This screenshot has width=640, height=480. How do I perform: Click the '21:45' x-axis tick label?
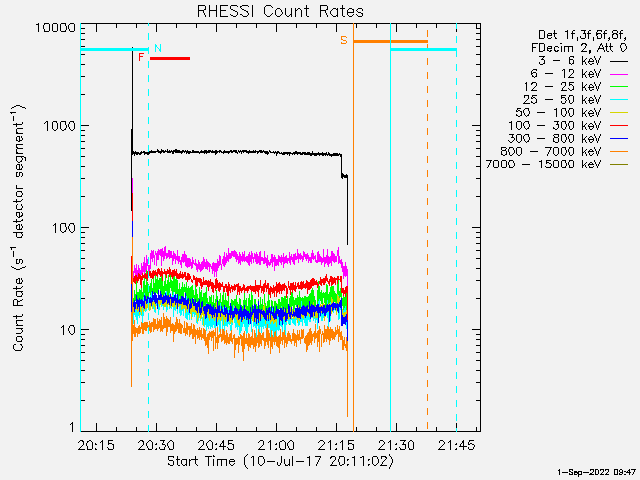[456, 445]
